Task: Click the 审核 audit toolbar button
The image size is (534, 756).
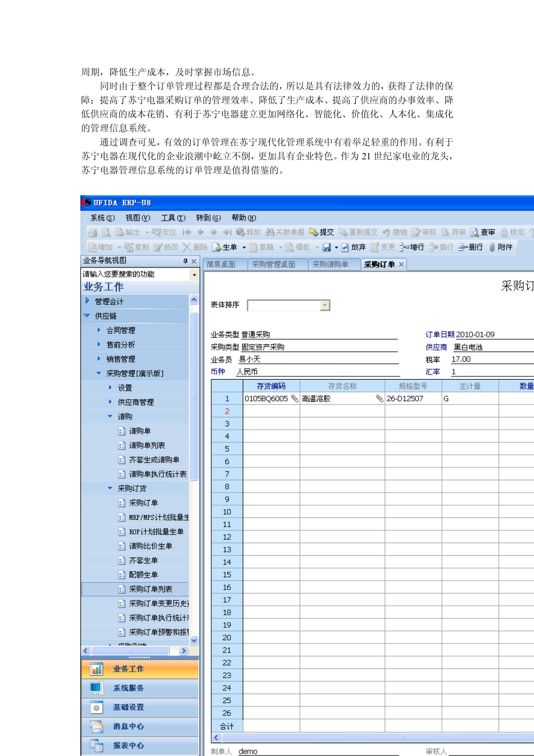Action: [x=424, y=232]
